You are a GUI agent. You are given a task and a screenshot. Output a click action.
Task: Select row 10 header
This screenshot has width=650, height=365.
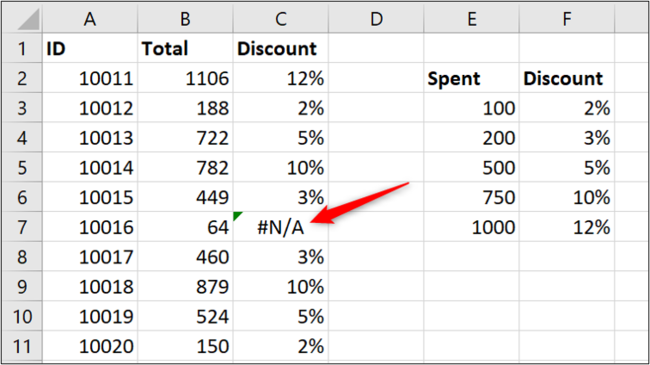click(x=22, y=317)
